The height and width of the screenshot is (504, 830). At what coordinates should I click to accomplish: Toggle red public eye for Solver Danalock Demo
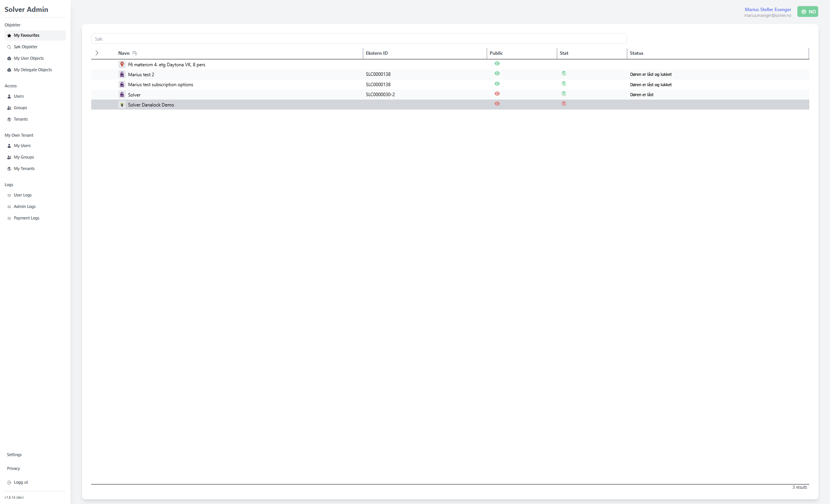[x=497, y=104]
